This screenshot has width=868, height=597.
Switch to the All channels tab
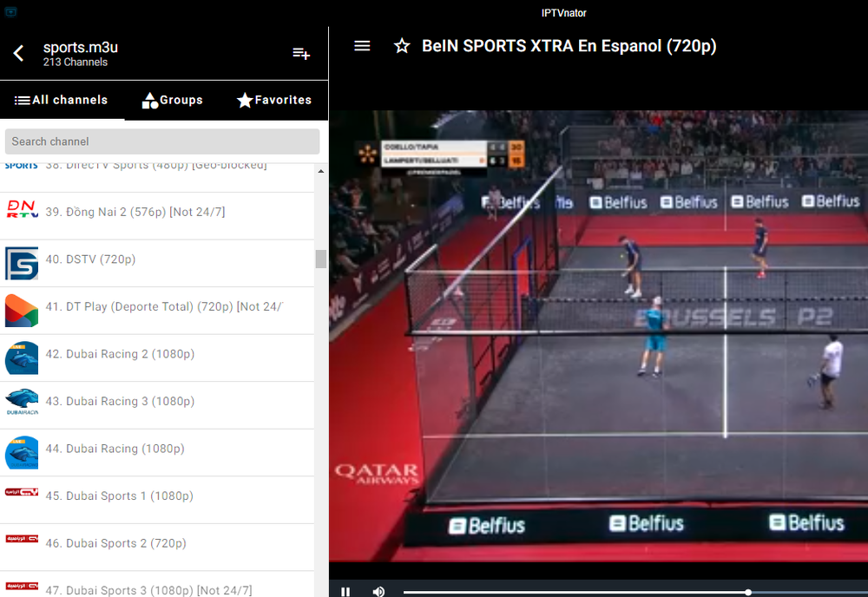click(x=62, y=100)
